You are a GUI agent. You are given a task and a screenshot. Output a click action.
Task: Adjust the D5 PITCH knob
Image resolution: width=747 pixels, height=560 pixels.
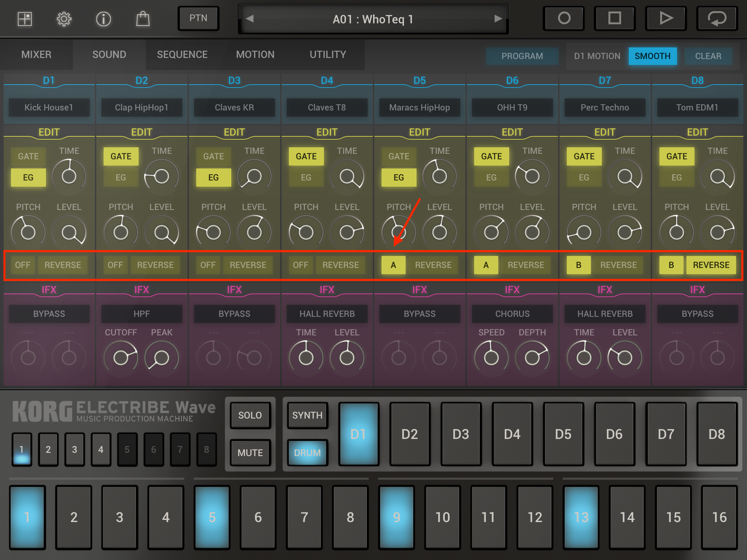point(398,232)
